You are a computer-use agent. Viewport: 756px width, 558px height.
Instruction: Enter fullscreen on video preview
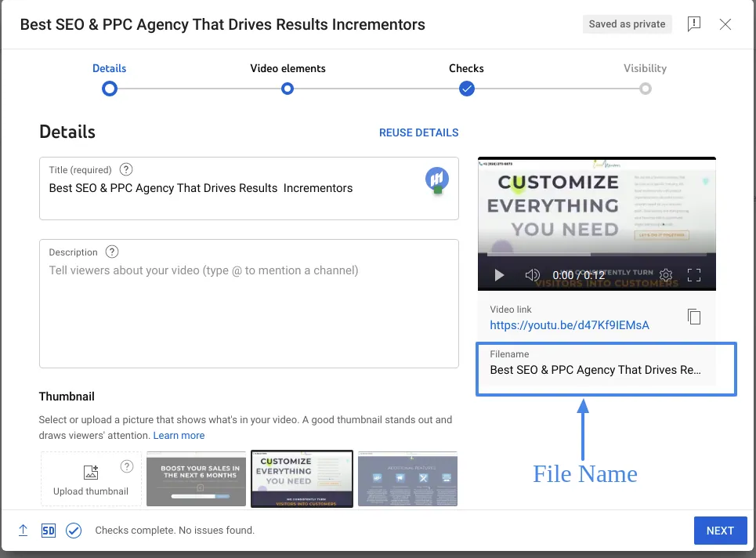[694, 275]
